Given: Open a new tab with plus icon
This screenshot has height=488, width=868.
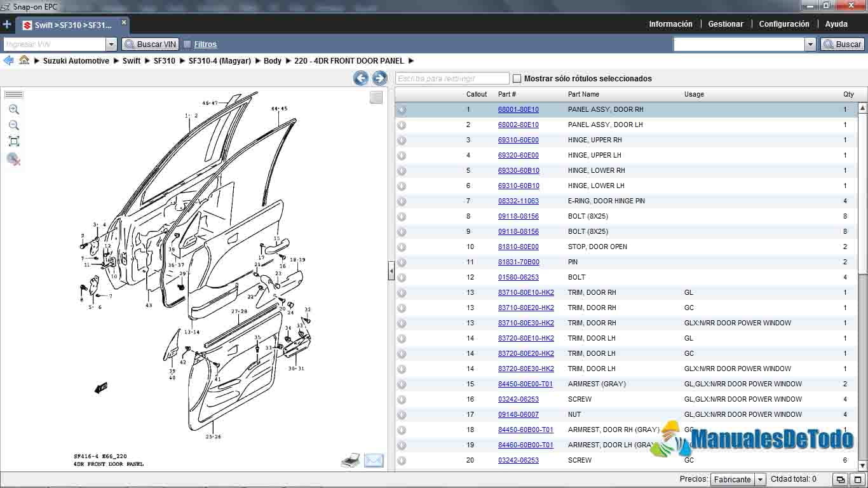Looking at the screenshot, I should click(x=7, y=25).
